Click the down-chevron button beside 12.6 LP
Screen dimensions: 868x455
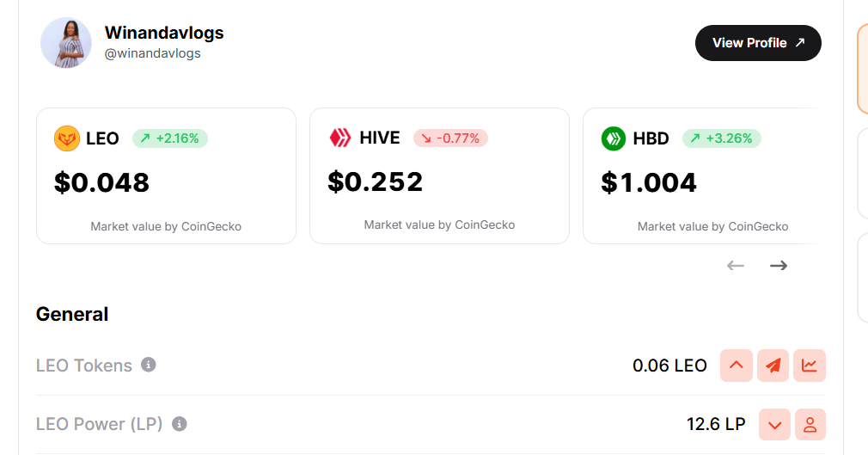pyautogui.click(x=775, y=424)
